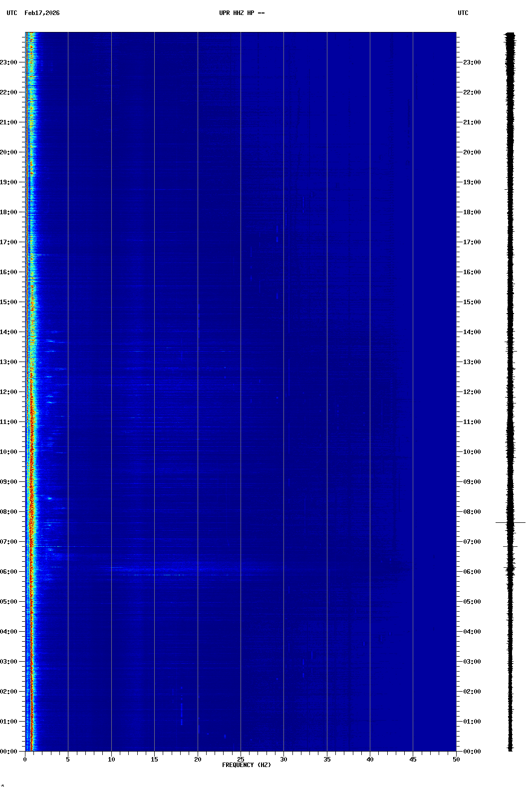Click the 5 tick on frequency axis

(68, 760)
